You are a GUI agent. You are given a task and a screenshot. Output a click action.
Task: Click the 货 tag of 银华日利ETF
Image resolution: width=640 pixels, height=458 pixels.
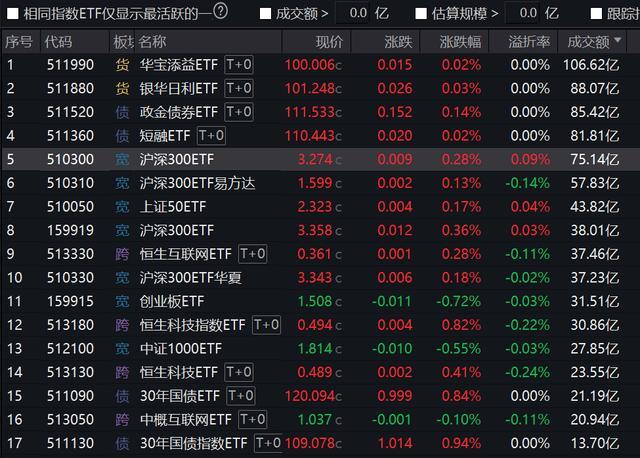(122, 89)
